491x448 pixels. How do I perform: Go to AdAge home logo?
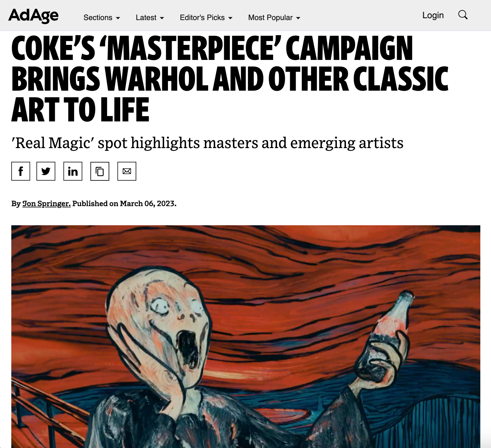tap(33, 15)
